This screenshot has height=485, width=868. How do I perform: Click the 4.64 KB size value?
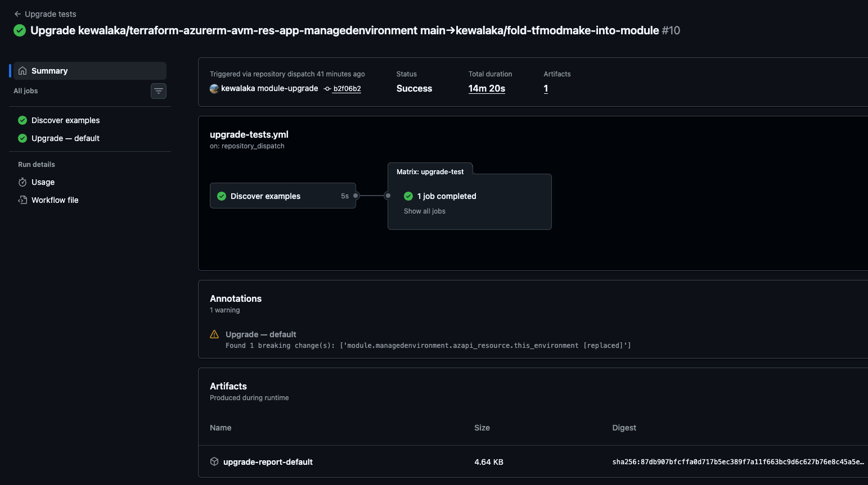(x=489, y=462)
